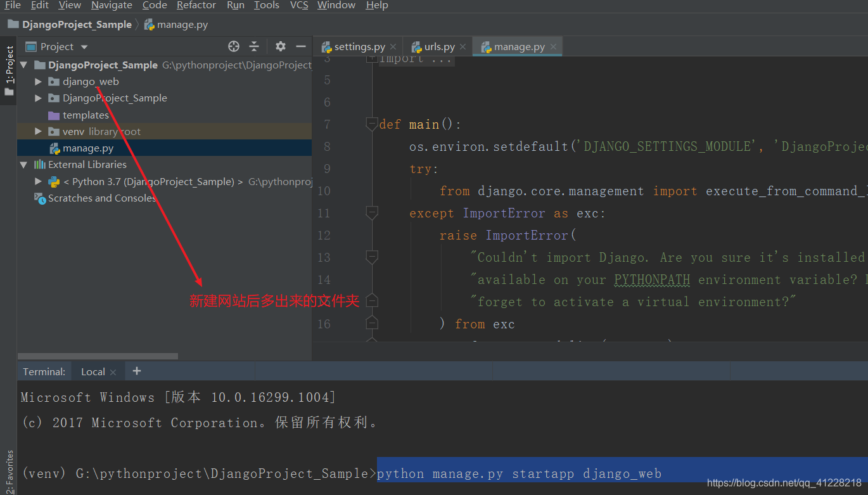The width and height of the screenshot is (868, 495).
Task: Select the venv library root folder
Action: click(101, 132)
